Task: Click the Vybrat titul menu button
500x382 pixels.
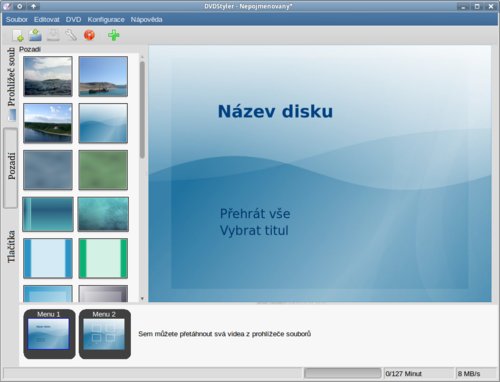Action: [x=254, y=231]
